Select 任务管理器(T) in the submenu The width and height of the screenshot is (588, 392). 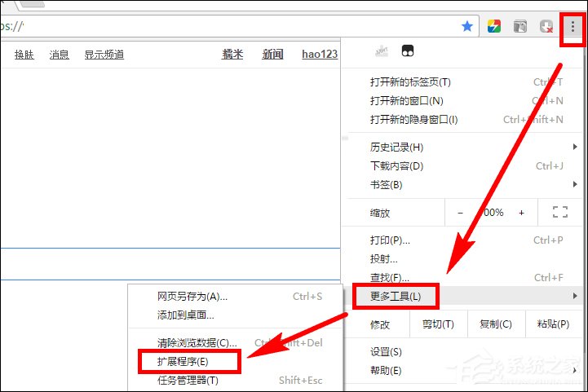(188, 380)
